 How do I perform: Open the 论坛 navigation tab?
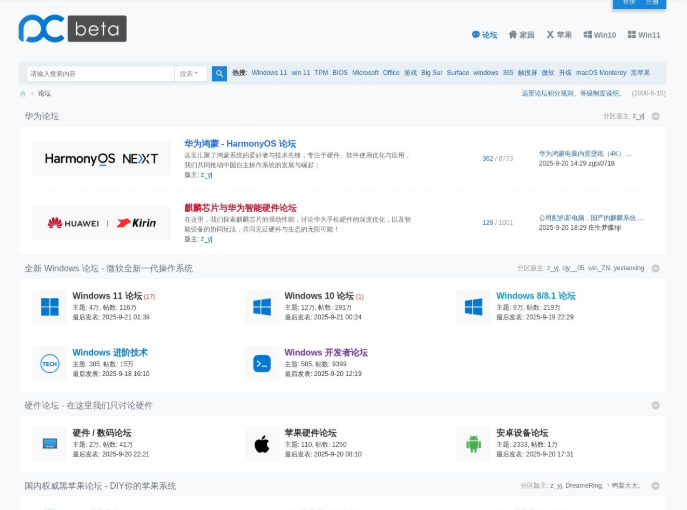(485, 35)
